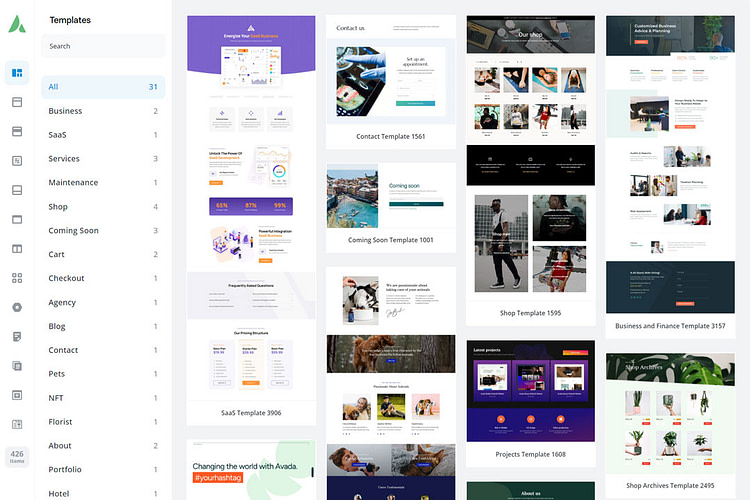Show NFT category templates

pos(103,398)
